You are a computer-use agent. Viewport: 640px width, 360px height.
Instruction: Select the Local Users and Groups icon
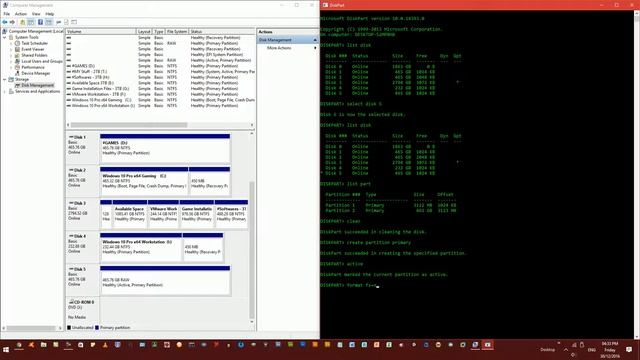[18, 61]
